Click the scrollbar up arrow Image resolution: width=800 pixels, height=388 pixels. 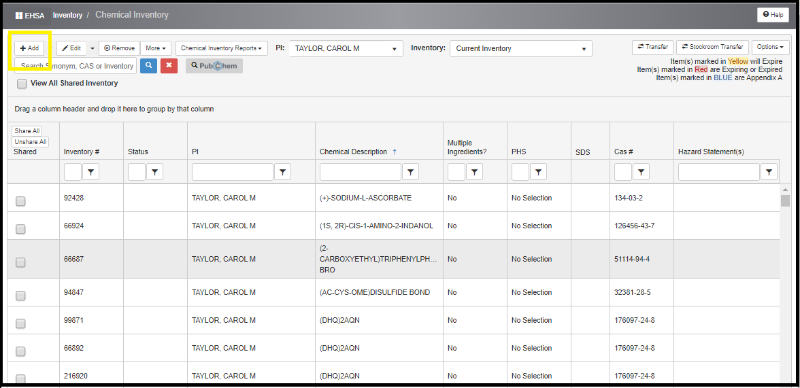point(785,189)
